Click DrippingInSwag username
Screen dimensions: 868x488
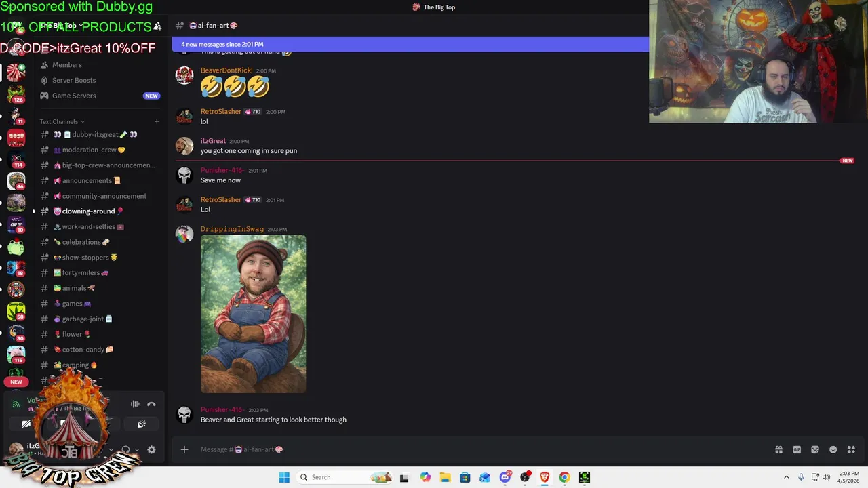tap(232, 229)
